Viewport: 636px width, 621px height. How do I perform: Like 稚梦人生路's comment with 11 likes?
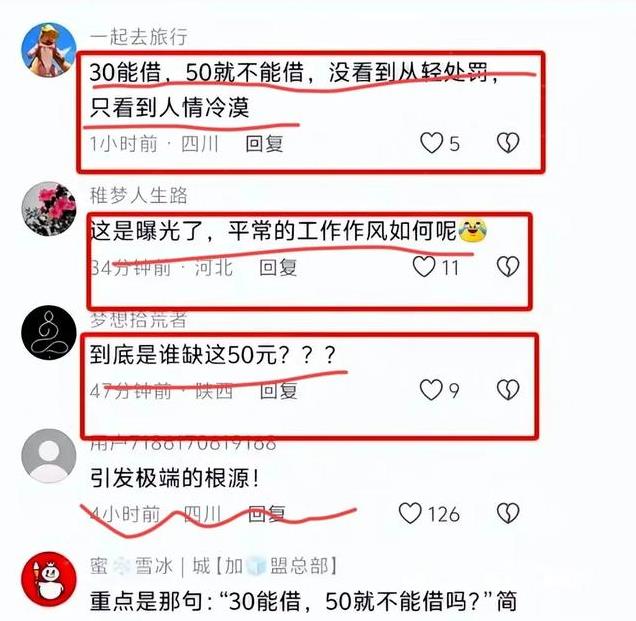424,266
